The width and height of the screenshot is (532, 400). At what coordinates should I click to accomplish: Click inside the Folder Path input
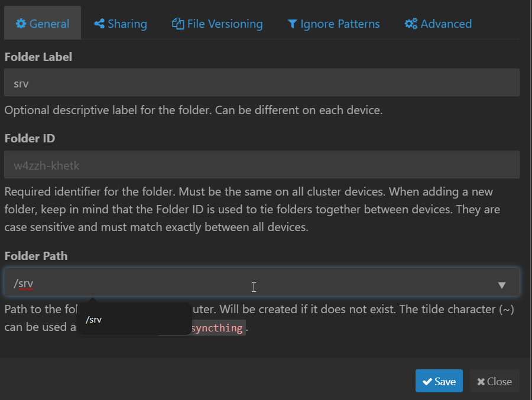point(177,284)
